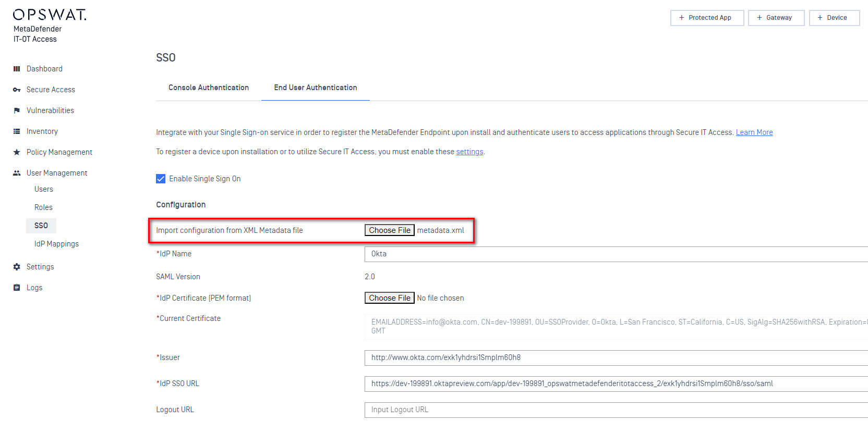Add a new Protected App

pos(707,18)
